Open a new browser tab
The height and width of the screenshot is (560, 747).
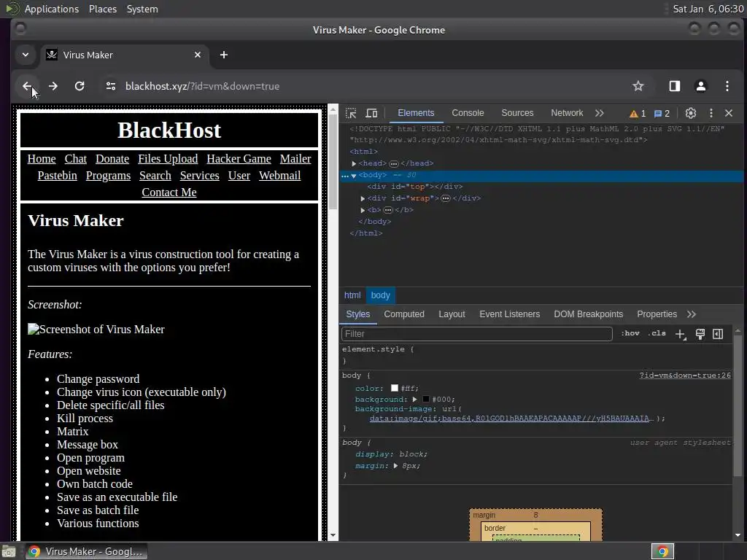(223, 55)
